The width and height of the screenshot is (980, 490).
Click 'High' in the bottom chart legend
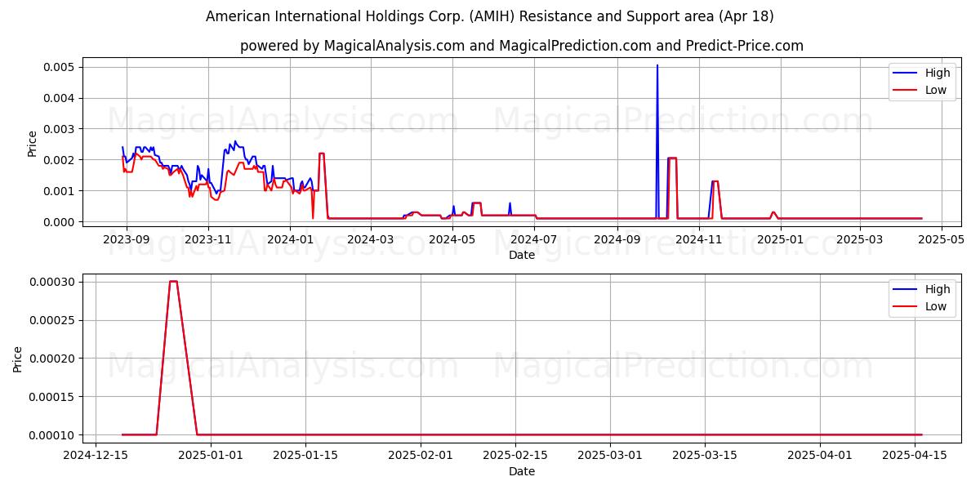coord(938,289)
